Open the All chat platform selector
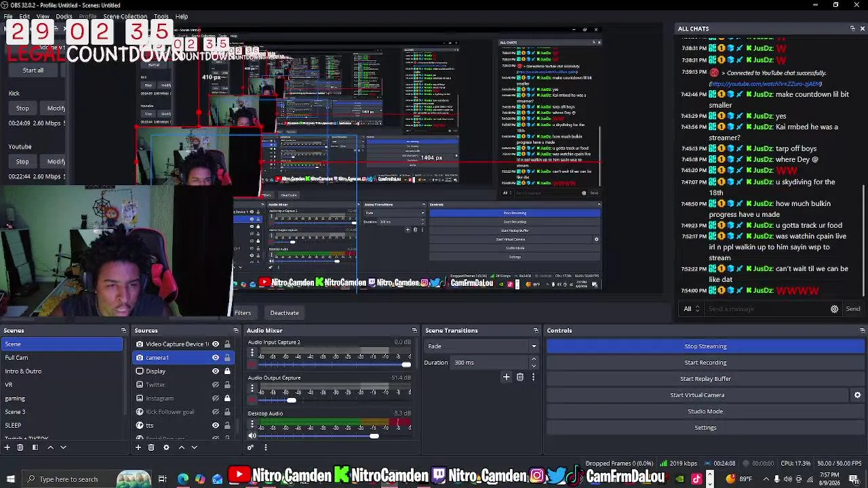 [692, 309]
